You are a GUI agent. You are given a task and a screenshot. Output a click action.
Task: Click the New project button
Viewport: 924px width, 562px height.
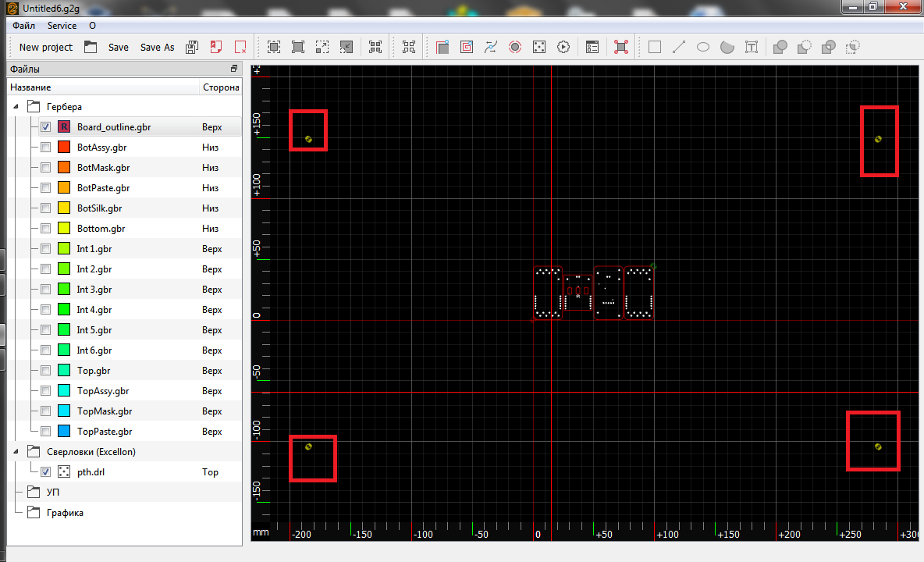(46, 47)
